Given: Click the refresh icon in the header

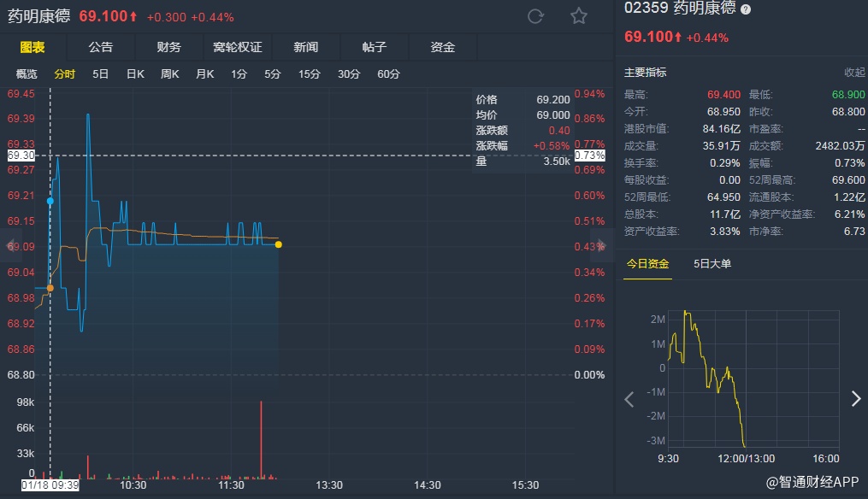Looking at the screenshot, I should [x=536, y=16].
